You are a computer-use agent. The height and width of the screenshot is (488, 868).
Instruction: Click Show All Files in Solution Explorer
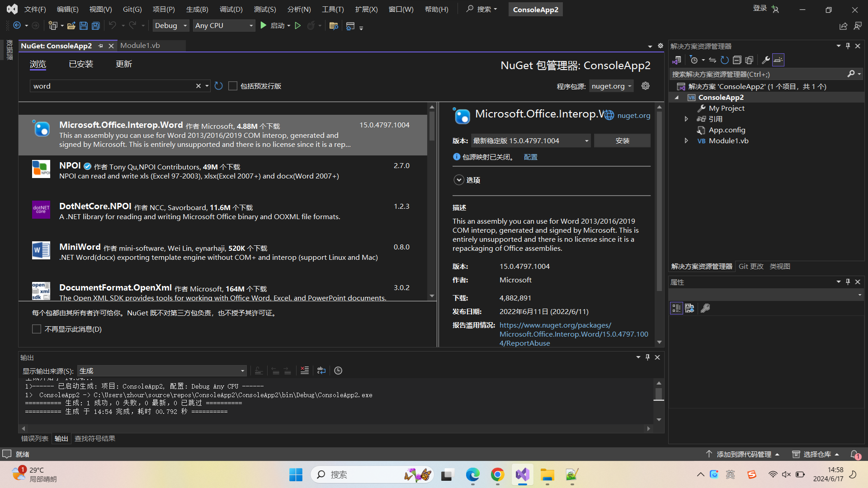pos(749,60)
